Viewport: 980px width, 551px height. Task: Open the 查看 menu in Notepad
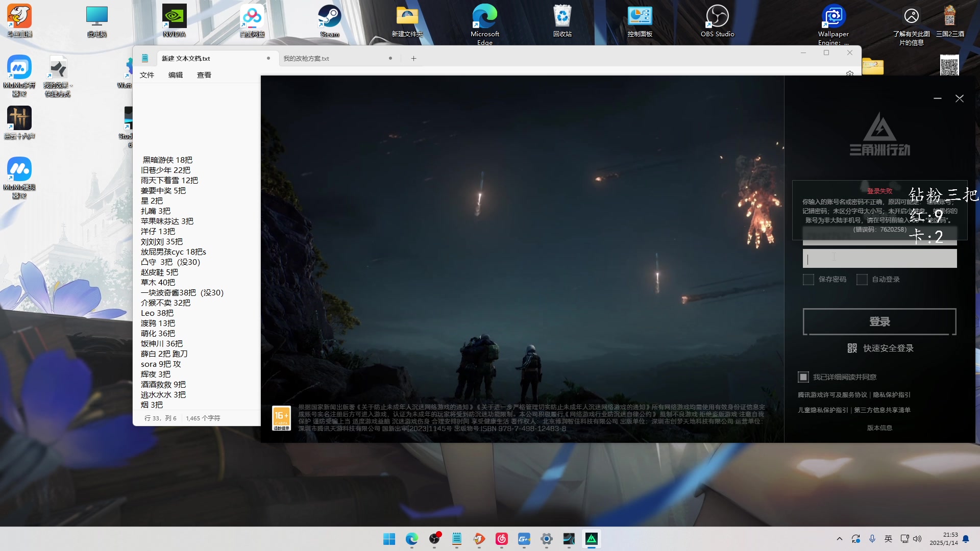click(204, 75)
